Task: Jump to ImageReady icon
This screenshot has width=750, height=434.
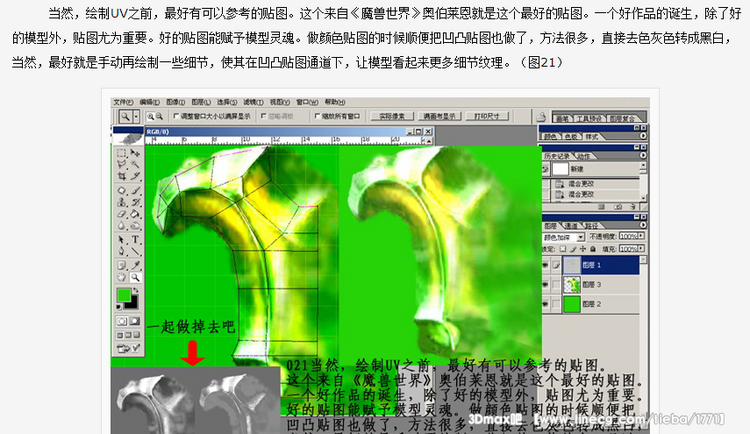Action: point(129,348)
